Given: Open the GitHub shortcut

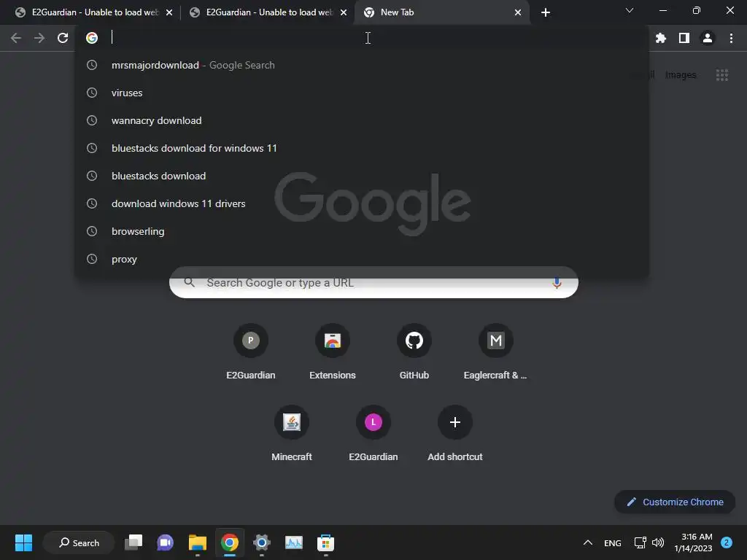Looking at the screenshot, I should pyautogui.click(x=414, y=353).
